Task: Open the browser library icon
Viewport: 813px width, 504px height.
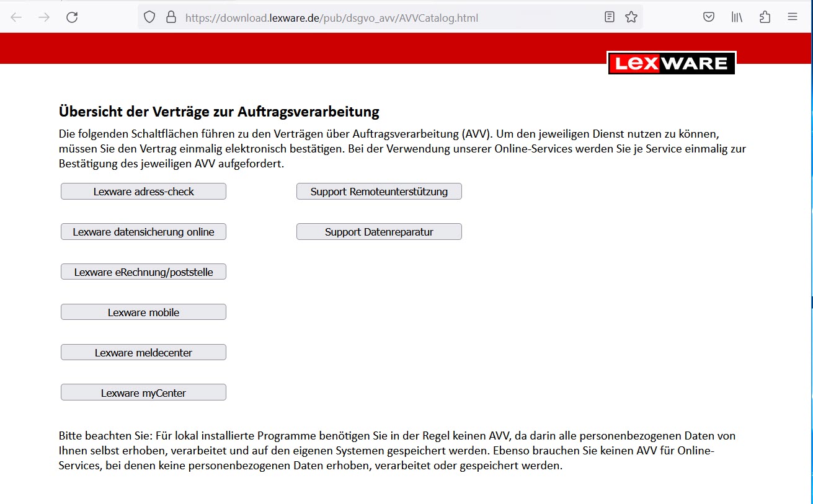Action: coord(736,17)
